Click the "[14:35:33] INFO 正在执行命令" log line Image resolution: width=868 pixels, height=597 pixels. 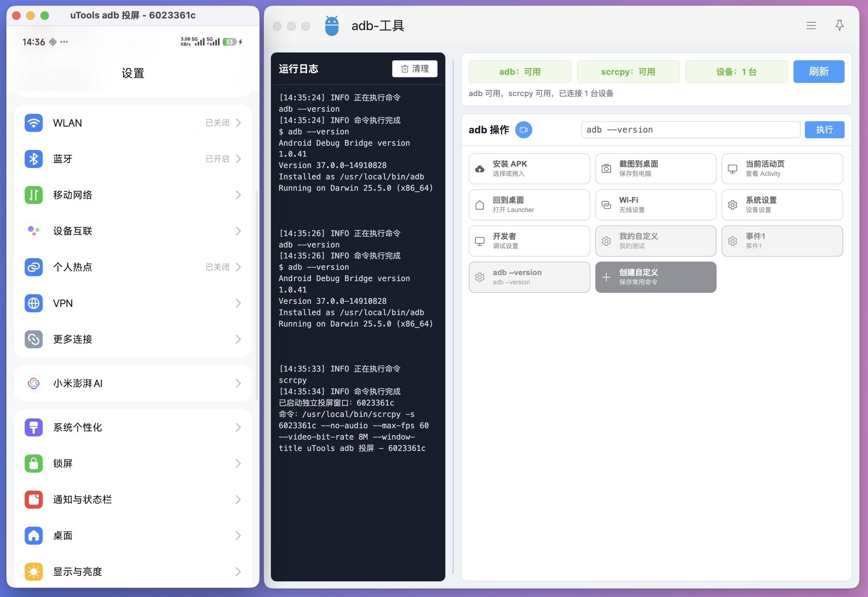340,369
